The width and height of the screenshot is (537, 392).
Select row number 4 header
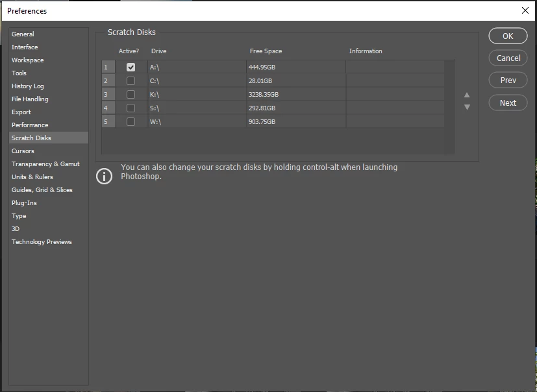pyautogui.click(x=108, y=108)
